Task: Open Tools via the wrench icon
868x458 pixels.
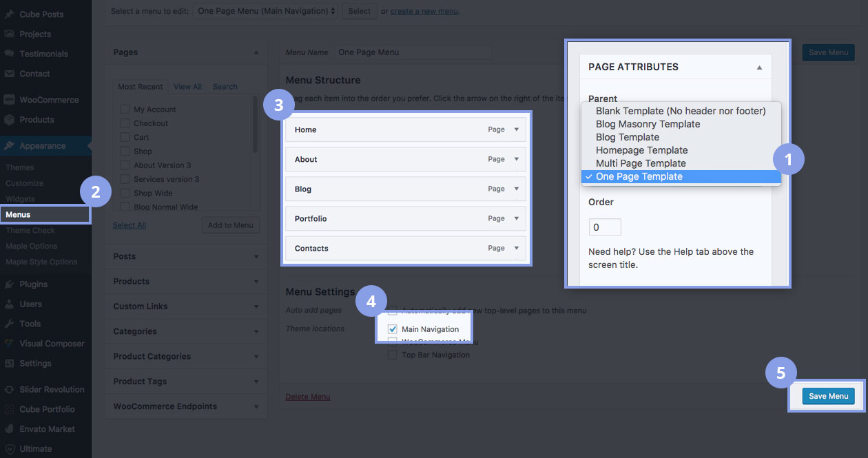Action: [10, 324]
